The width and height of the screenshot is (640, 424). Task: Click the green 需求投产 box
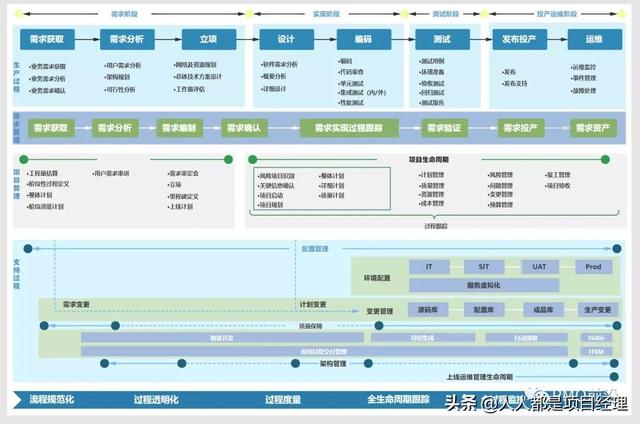[x=521, y=128]
